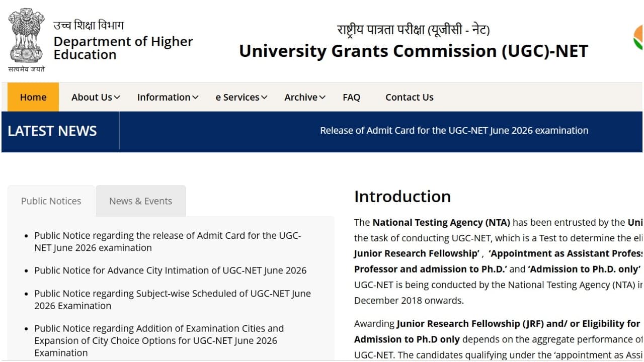
Task: Open the Contact Us menu item
Action: (x=409, y=98)
